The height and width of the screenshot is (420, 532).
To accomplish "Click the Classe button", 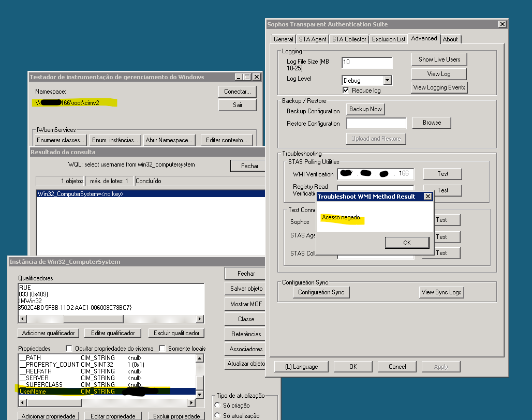I will [246, 319].
